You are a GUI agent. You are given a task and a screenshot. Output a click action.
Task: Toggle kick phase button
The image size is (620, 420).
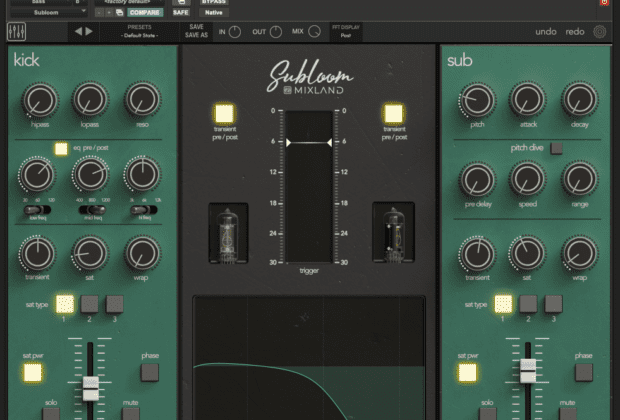pyautogui.click(x=150, y=373)
